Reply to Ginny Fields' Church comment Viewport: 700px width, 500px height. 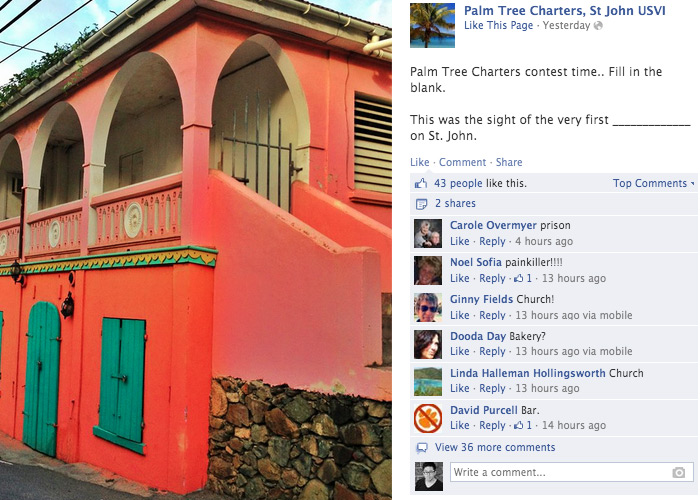click(x=492, y=315)
